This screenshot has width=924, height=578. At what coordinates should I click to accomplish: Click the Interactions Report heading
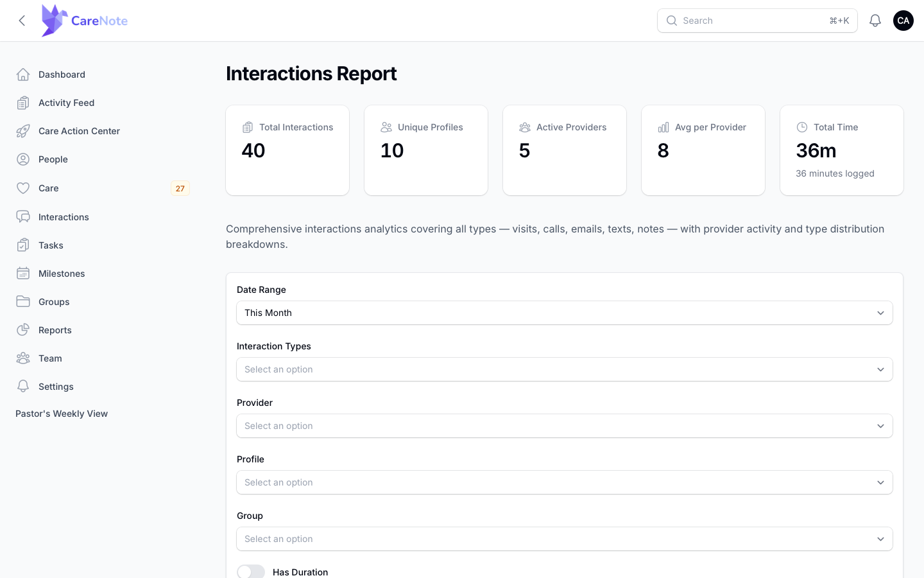pyautogui.click(x=311, y=74)
